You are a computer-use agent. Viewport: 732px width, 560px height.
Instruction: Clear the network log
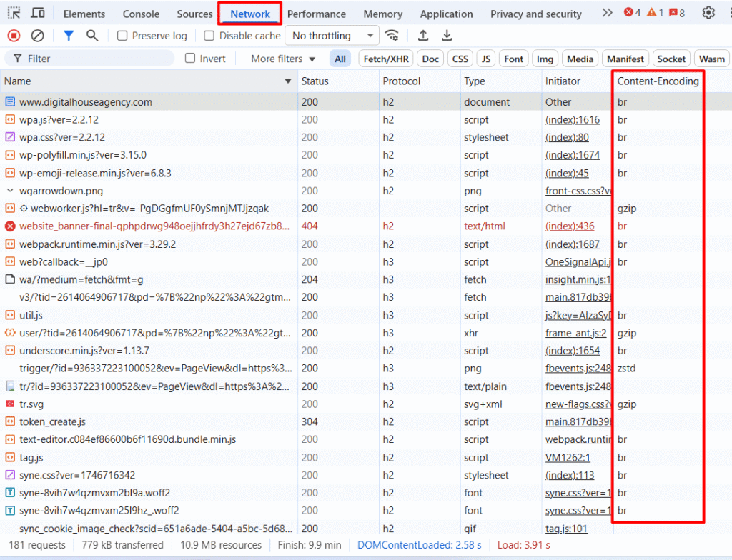(38, 36)
